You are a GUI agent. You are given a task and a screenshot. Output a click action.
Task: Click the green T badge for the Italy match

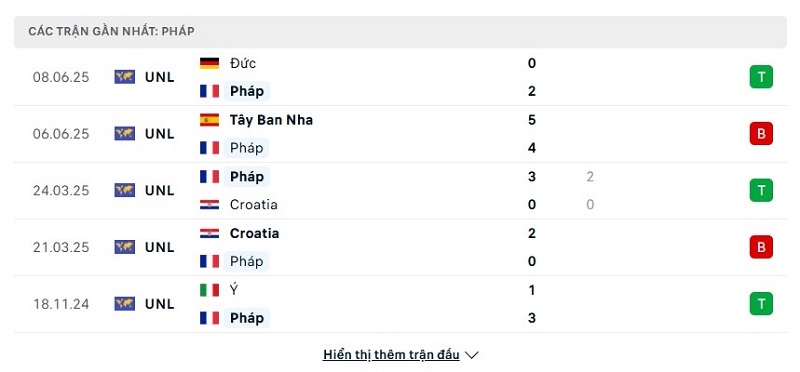click(761, 304)
